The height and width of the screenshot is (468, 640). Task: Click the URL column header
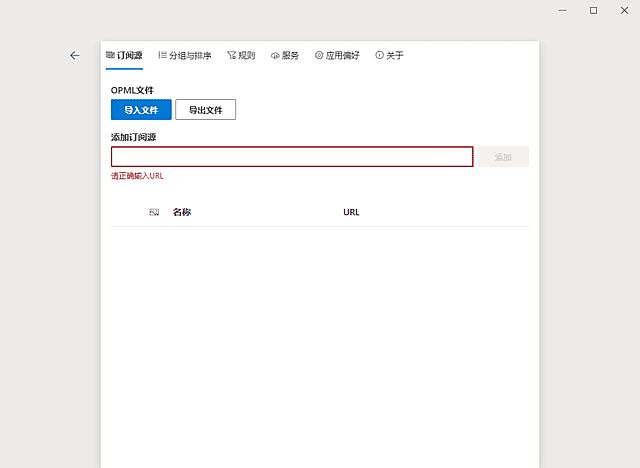point(351,212)
